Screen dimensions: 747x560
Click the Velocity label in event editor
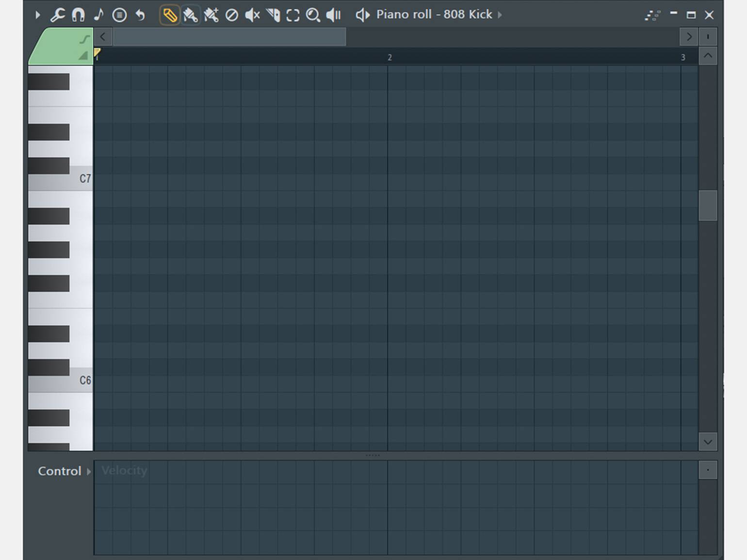[x=124, y=470]
